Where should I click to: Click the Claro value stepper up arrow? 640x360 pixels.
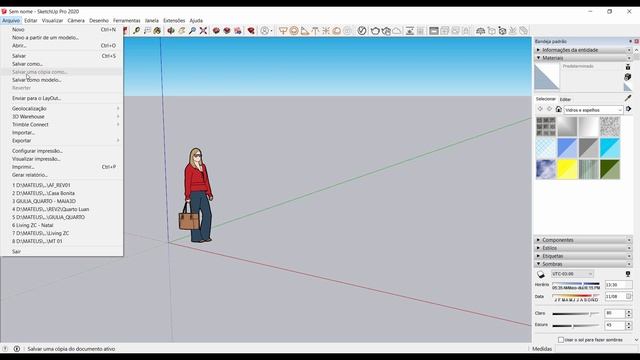(629, 311)
